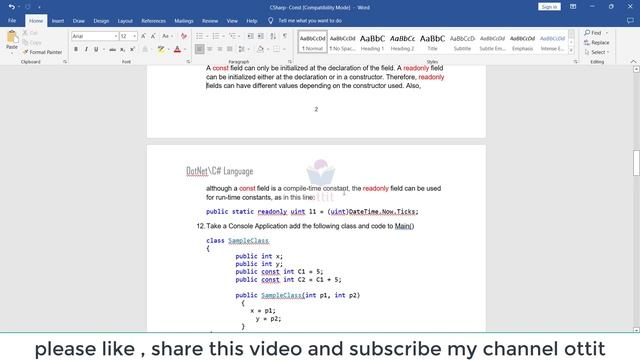
Task: Open the File menu
Action: (x=12, y=20)
